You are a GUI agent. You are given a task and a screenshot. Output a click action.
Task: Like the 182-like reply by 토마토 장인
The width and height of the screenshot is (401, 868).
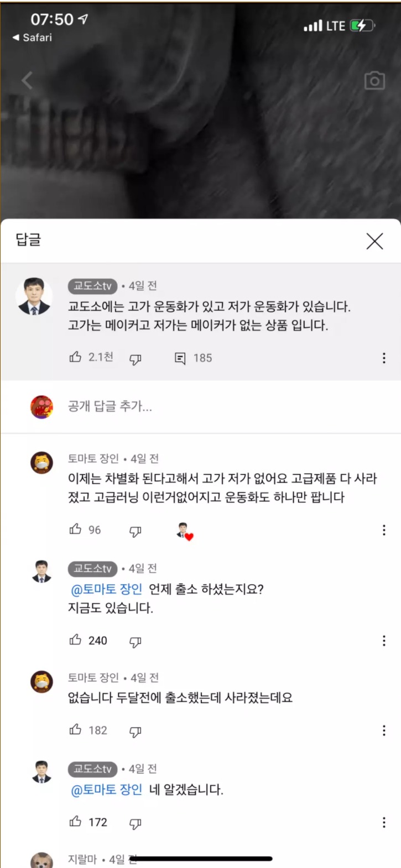click(76, 730)
